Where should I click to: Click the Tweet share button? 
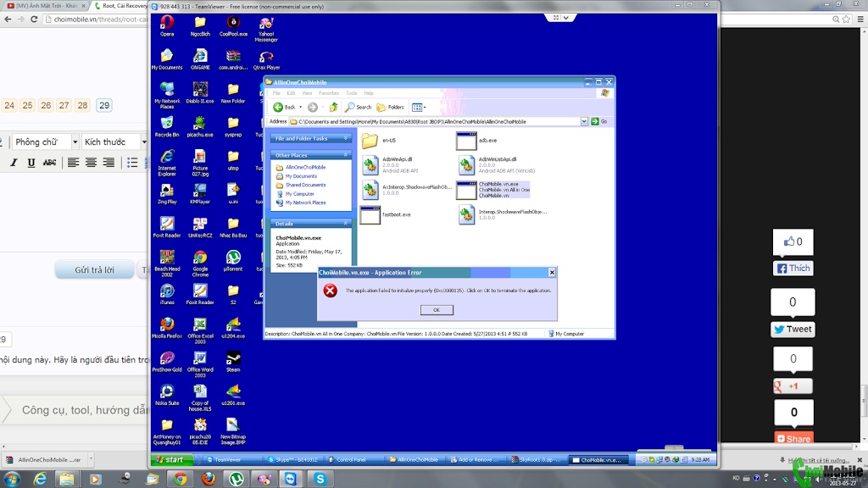793,330
